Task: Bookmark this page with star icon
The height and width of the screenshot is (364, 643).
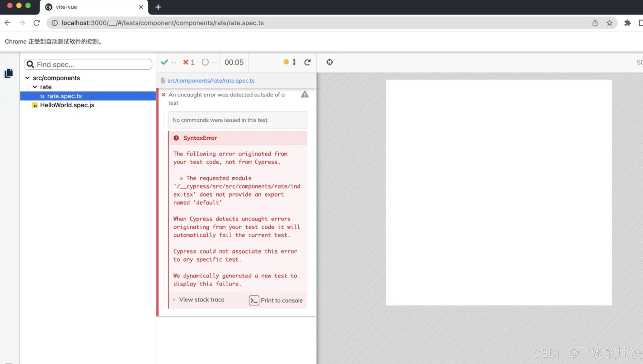Action: coord(609,23)
